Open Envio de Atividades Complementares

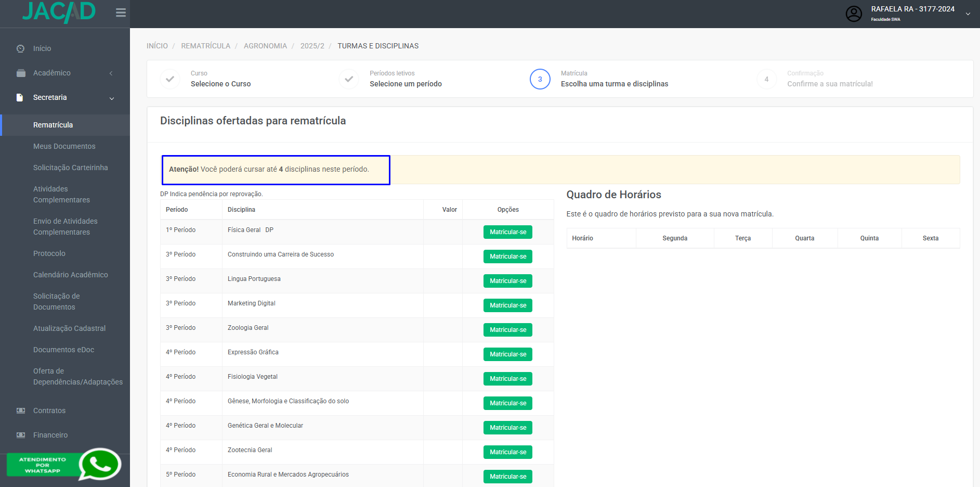[x=66, y=226]
